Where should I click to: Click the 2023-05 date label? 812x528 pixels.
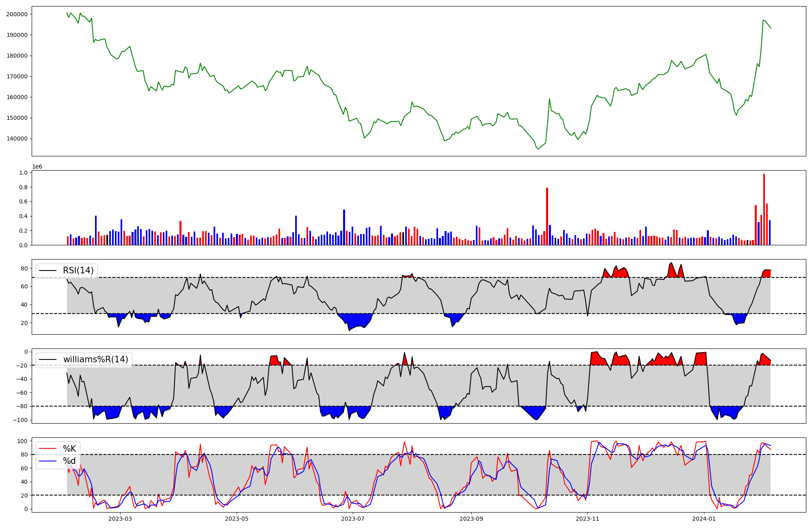[x=237, y=519]
